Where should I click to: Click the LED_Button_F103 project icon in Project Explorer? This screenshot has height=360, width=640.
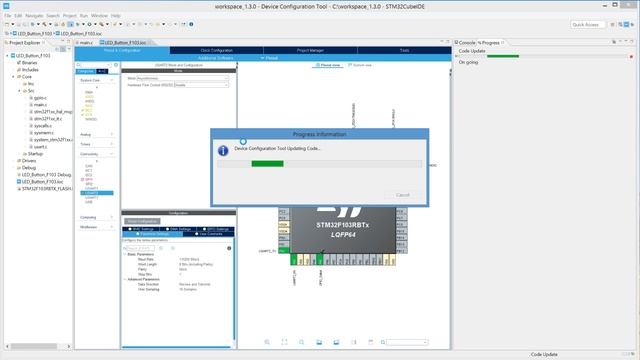pos(13,56)
